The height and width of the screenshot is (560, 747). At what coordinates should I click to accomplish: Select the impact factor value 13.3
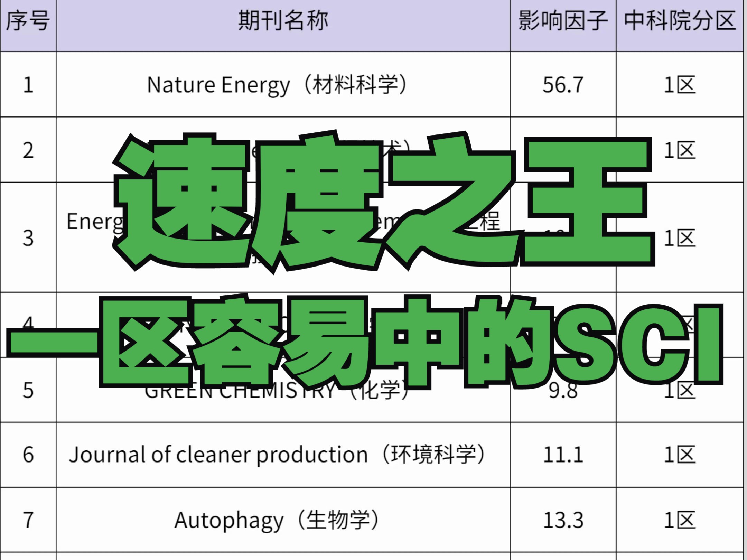pyautogui.click(x=563, y=520)
